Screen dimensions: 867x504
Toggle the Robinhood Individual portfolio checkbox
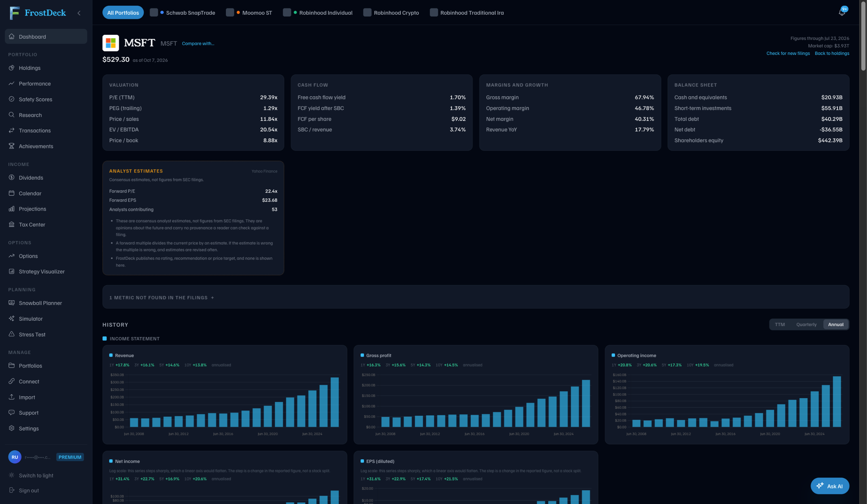tap(287, 12)
